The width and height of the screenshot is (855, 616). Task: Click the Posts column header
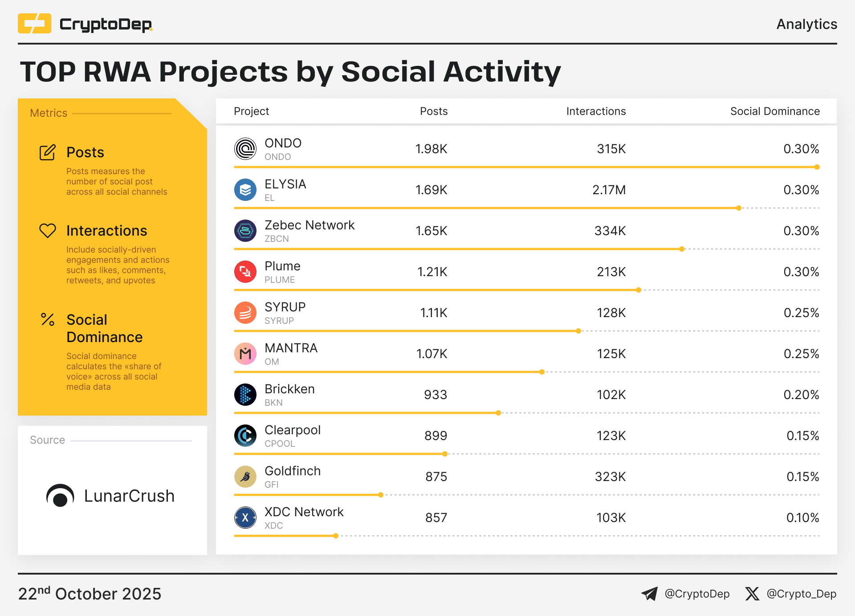pyautogui.click(x=433, y=111)
